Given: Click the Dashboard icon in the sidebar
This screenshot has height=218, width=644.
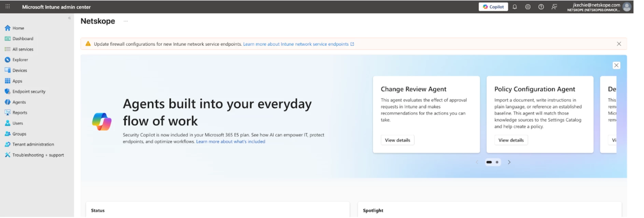Looking at the screenshot, I should pos(8,39).
